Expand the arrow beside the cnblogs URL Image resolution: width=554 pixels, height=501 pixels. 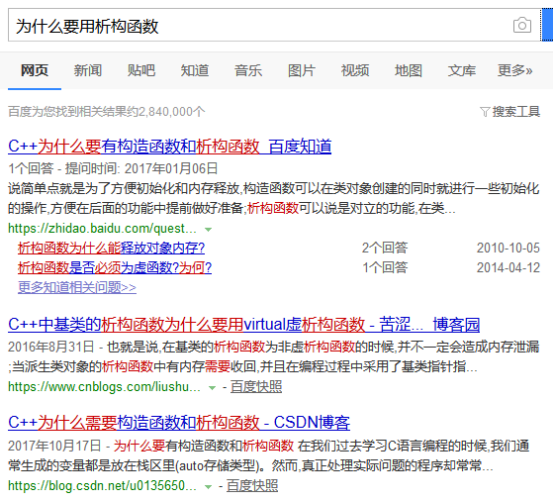coord(212,388)
